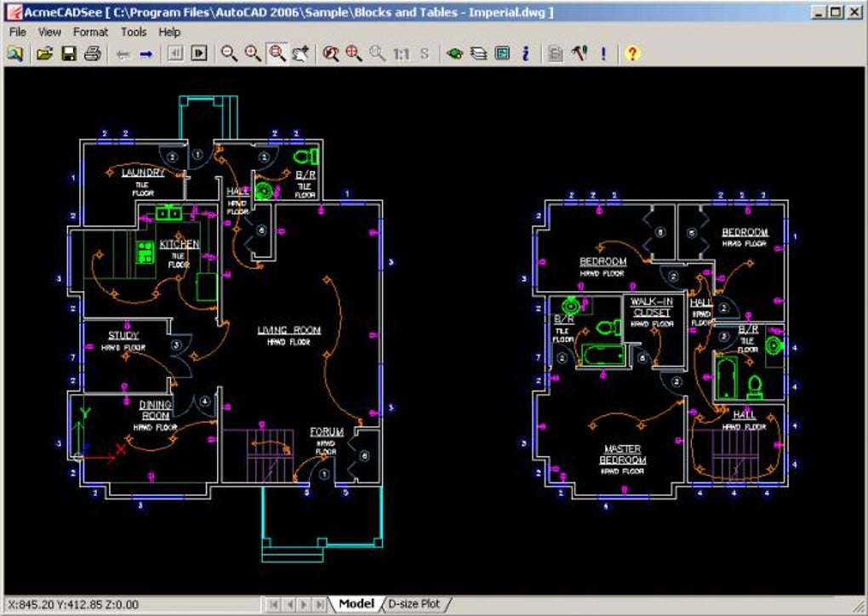Image resolution: width=868 pixels, height=616 pixels.
Task: Click the KITCHEN label in floor plan
Action: click(180, 244)
